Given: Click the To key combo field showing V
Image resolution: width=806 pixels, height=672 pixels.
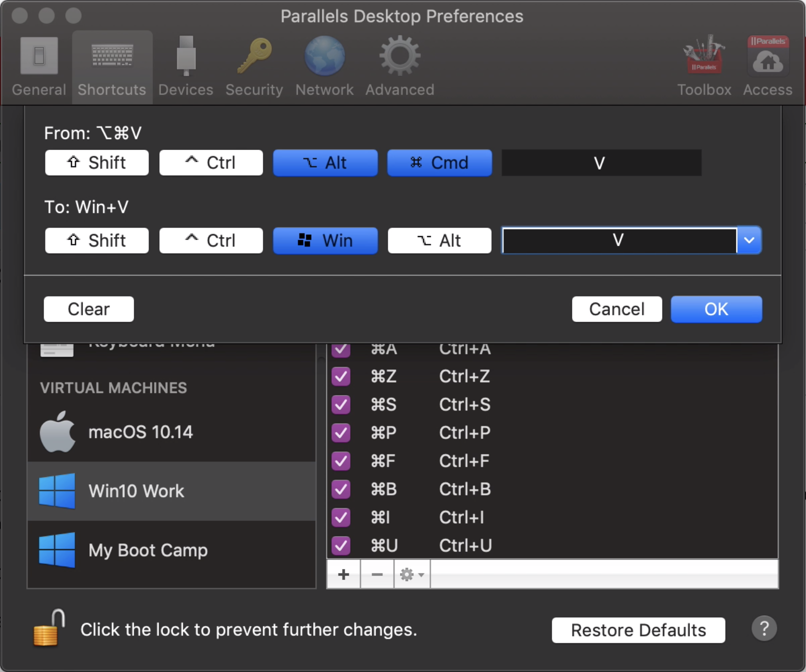Looking at the screenshot, I should [x=619, y=240].
